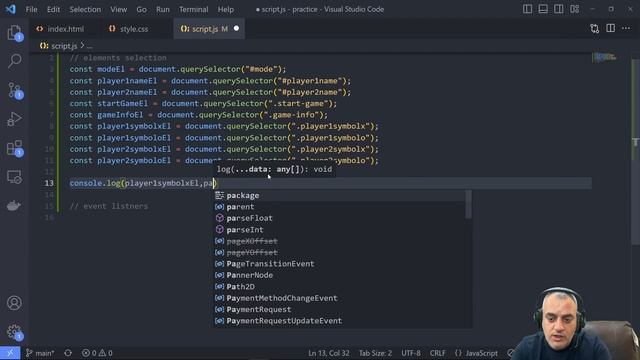Click the // event listners comment

tap(109, 206)
